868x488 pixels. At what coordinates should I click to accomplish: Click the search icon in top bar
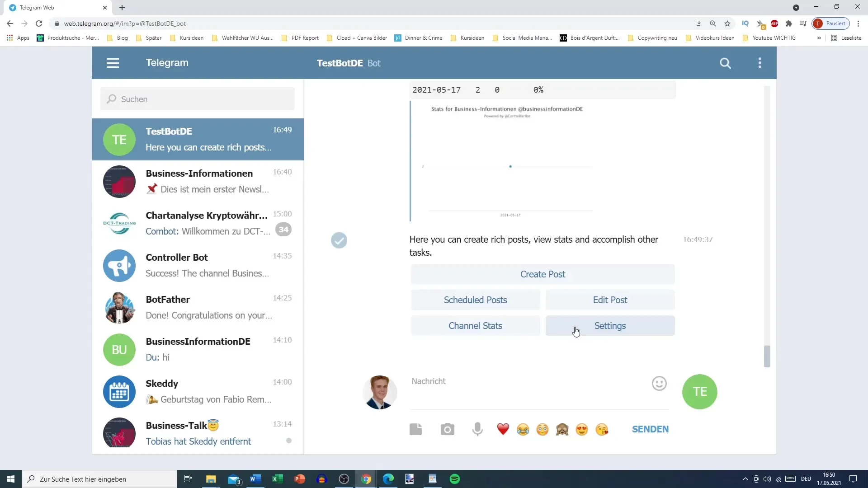tap(726, 62)
